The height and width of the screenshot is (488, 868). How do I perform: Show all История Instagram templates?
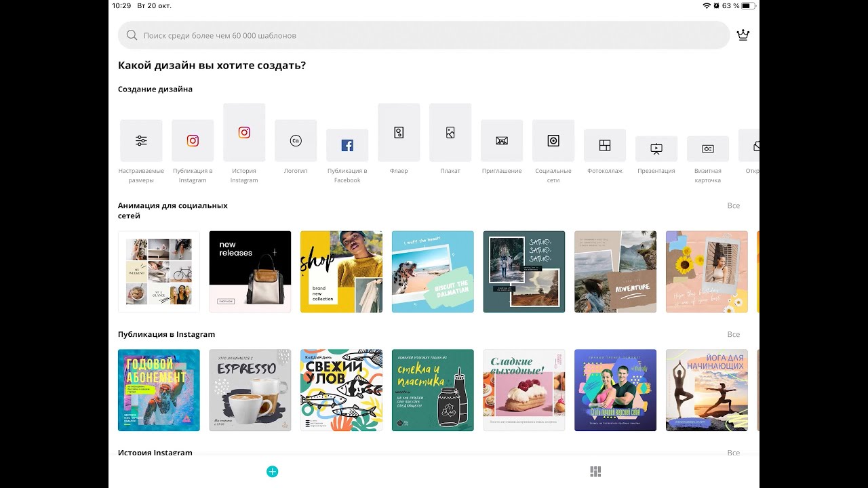734,452
